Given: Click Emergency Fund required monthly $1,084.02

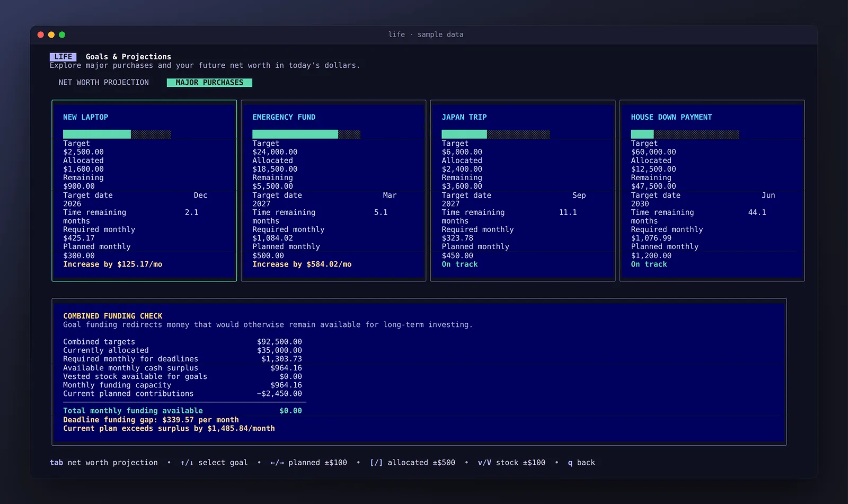Looking at the screenshot, I should coord(272,238).
